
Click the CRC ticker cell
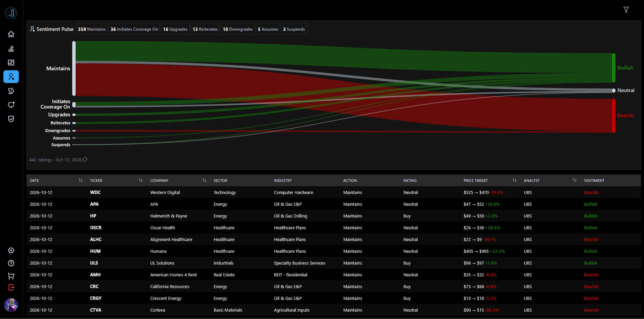pyautogui.click(x=94, y=286)
